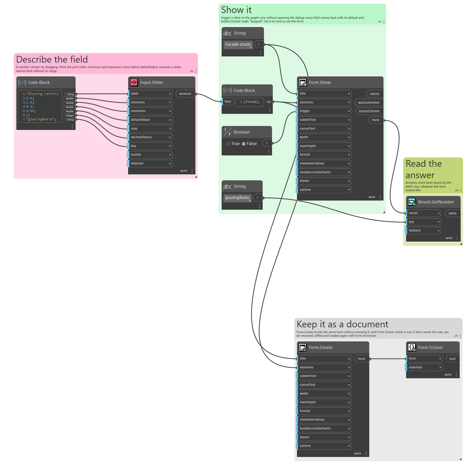Open the Glazing ratio Code Block options dots
The image size is (476, 464).
click(x=72, y=127)
